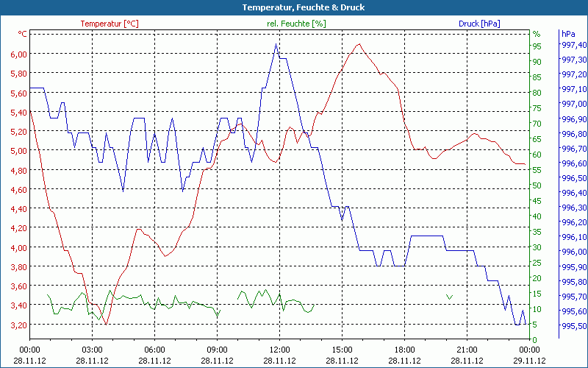Click the 50 humidity axis value
Image resolution: width=588 pixels, height=368 pixels.
(x=537, y=185)
